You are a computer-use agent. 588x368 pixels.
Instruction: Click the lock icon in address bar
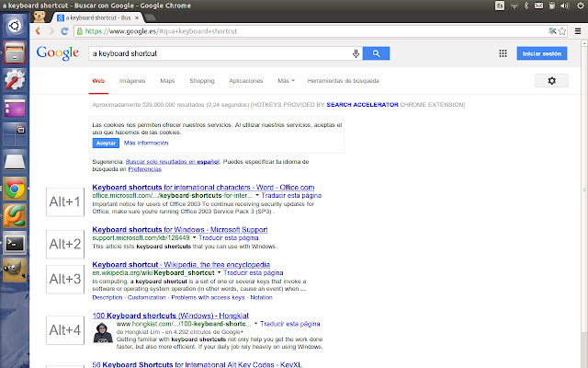pos(80,31)
